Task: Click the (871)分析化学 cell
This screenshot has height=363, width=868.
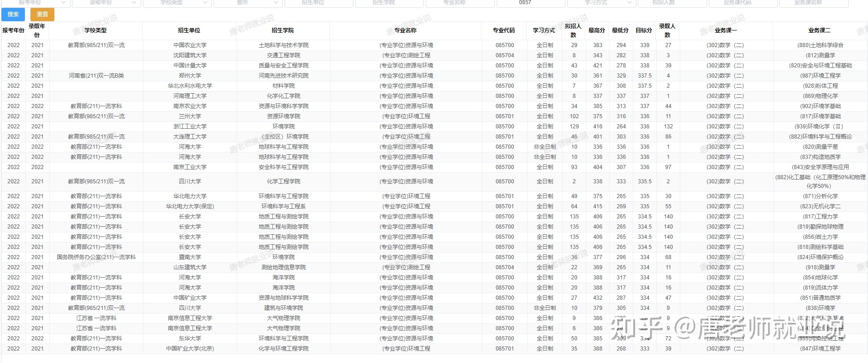Action: [x=820, y=196]
